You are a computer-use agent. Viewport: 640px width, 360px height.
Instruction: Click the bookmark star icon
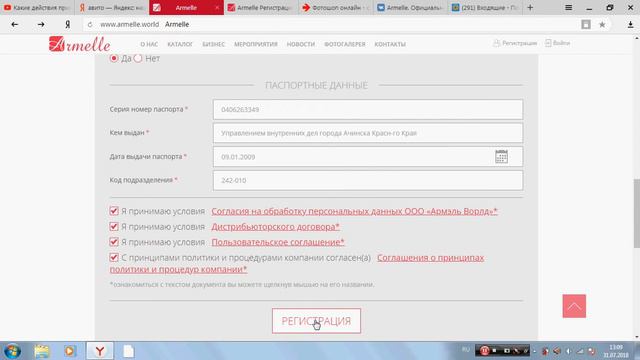602,24
